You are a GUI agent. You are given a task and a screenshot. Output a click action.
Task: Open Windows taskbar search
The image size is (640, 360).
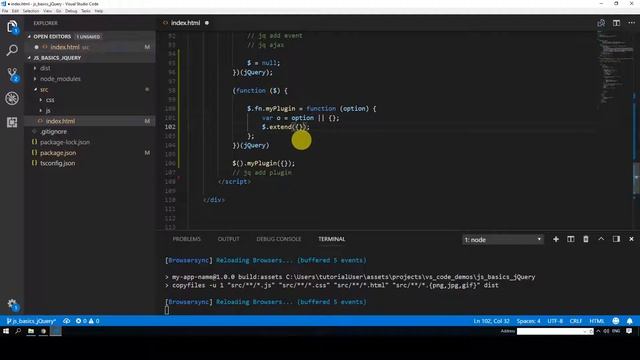18,331
